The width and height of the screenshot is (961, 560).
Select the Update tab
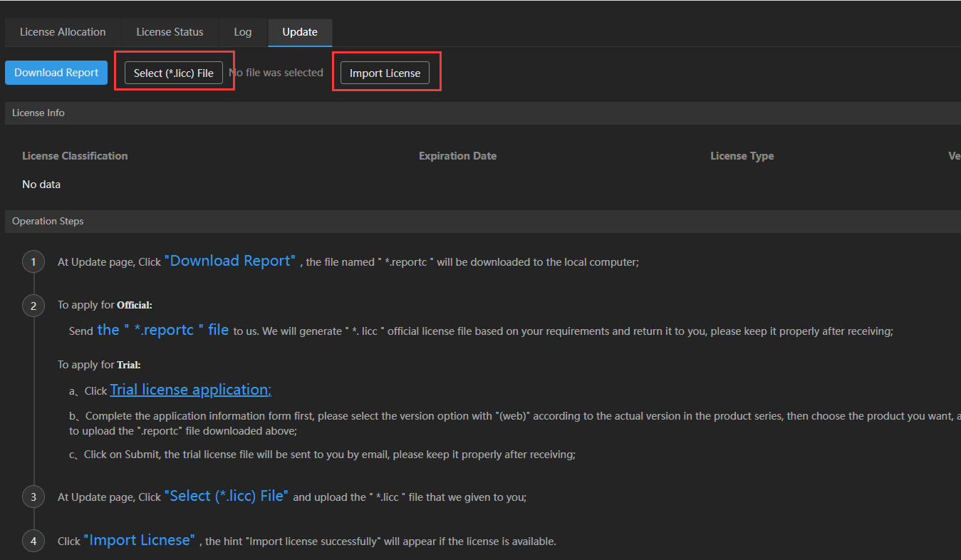click(x=300, y=32)
